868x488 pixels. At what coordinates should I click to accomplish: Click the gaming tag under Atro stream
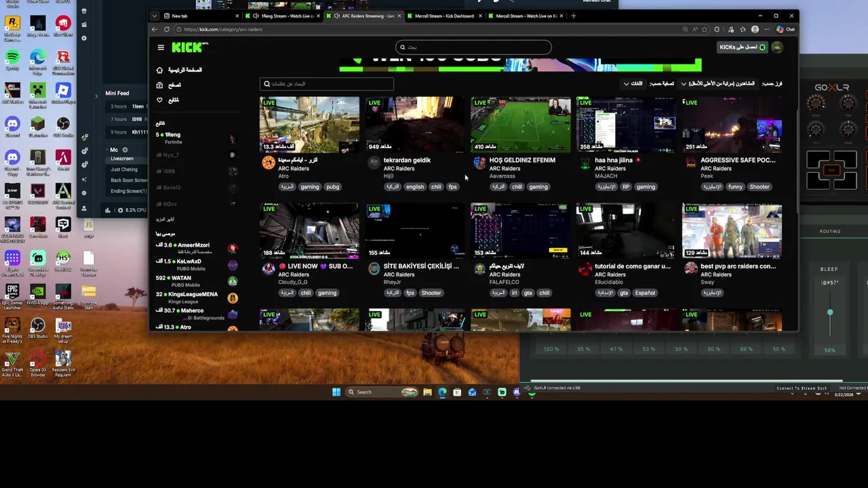[x=309, y=187]
